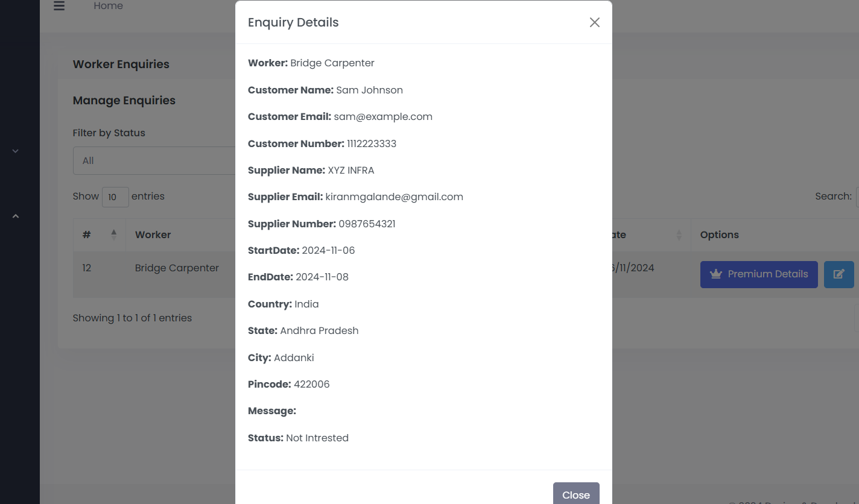Click the hamburger menu icon
Screen dimensions: 859x504
59,7
